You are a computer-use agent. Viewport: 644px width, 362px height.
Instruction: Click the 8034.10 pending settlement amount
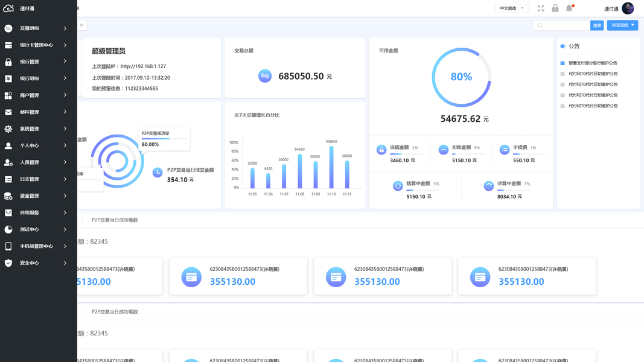(506, 197)
